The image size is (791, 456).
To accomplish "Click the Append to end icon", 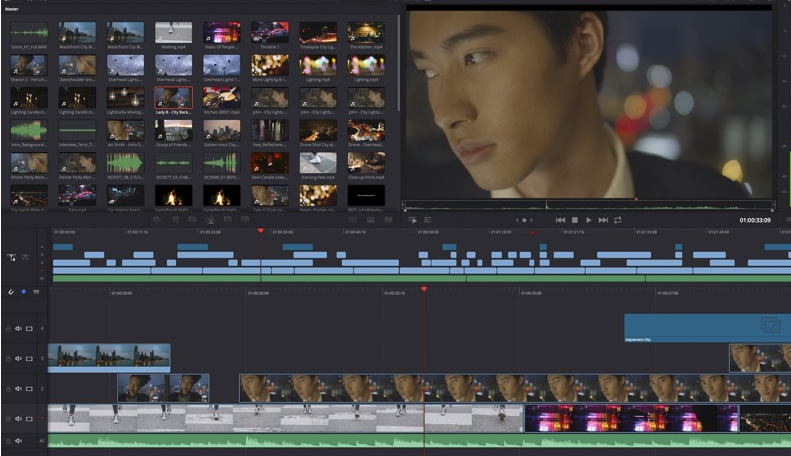I will [x=175, y=219].
